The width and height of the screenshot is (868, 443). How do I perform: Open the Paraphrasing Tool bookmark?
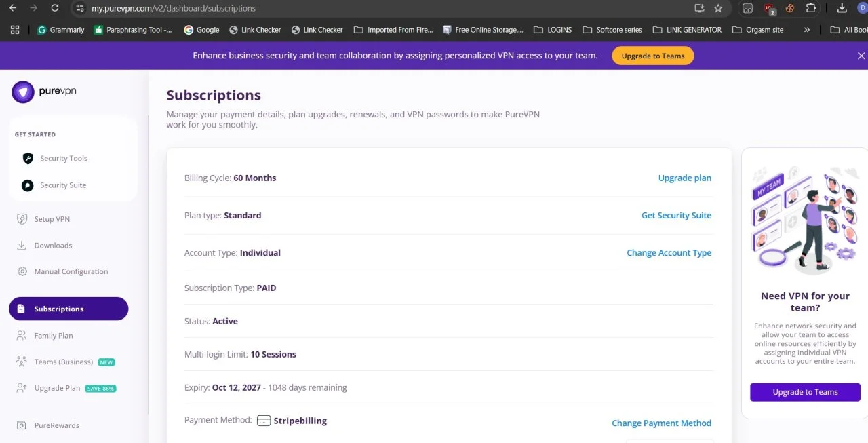click(x=133, y=30)
